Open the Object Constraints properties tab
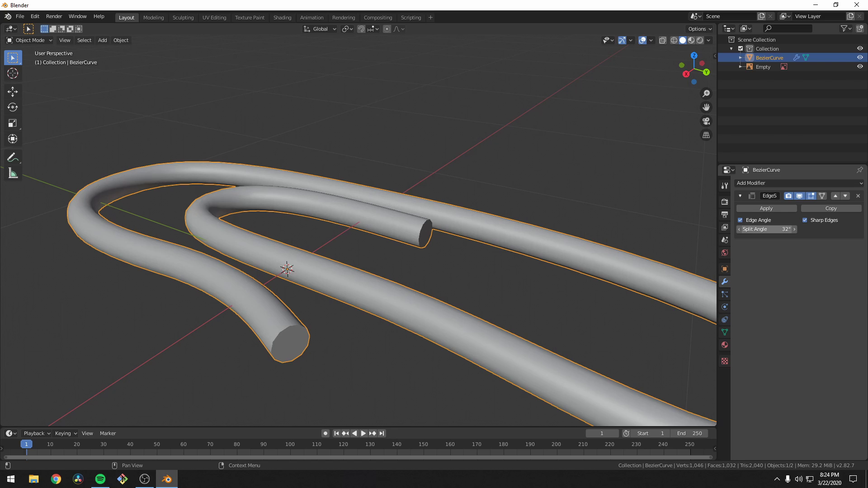The image size is (868, 488). tap(725, 319)
